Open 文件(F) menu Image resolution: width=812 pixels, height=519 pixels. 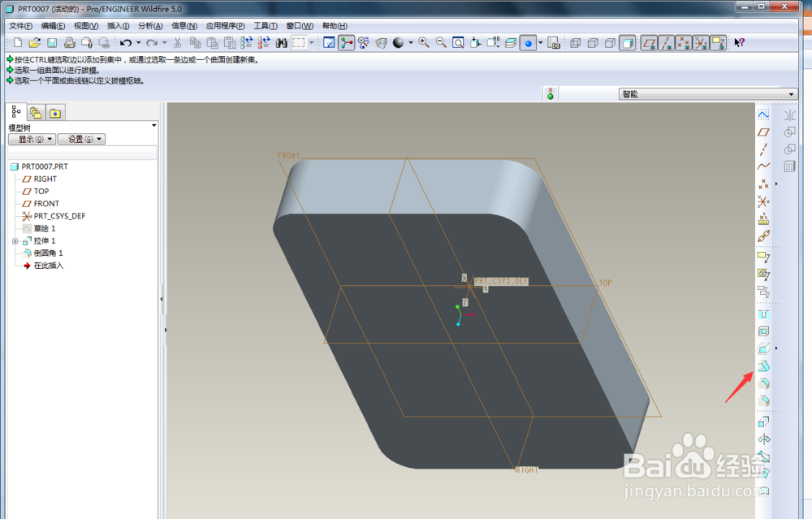click(21, 26)
